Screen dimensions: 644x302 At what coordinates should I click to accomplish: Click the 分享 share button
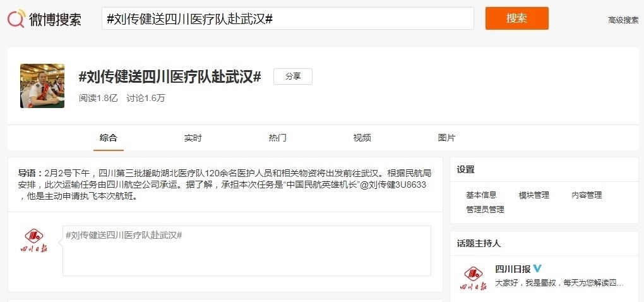point(292,76)
